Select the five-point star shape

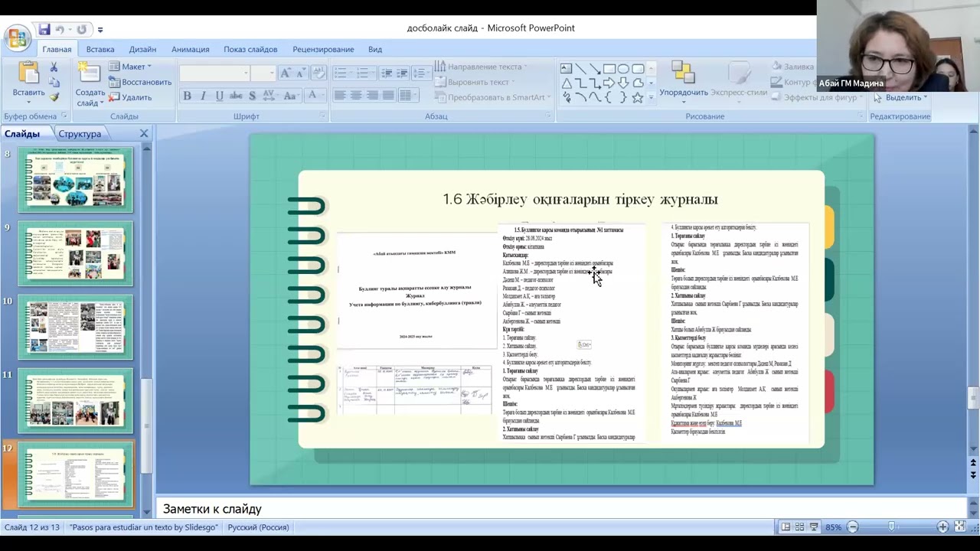tap(637, 97)
